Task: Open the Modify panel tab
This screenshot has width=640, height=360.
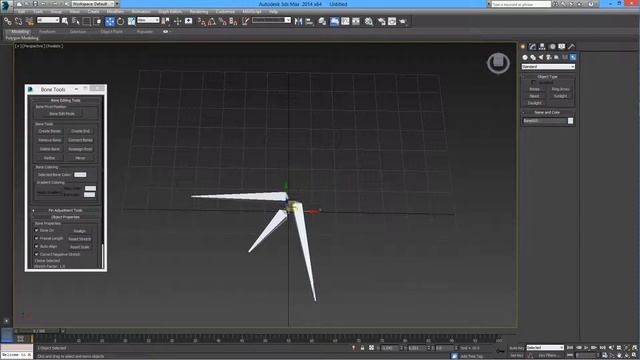Action: [532, 47]
